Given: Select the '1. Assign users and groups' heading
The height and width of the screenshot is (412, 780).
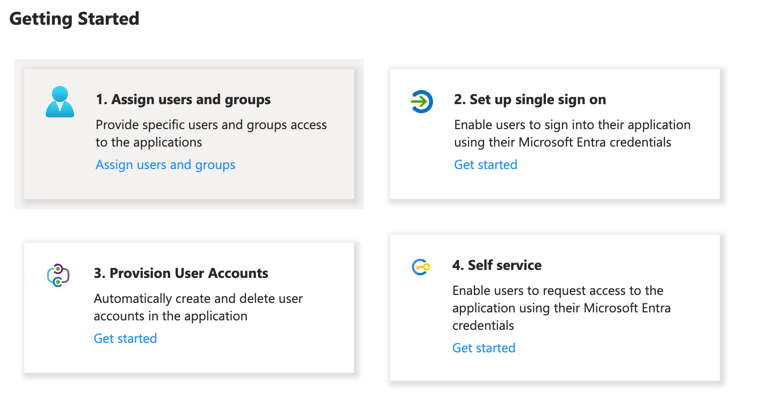Looking at the screenshot, I should point(183,100).
